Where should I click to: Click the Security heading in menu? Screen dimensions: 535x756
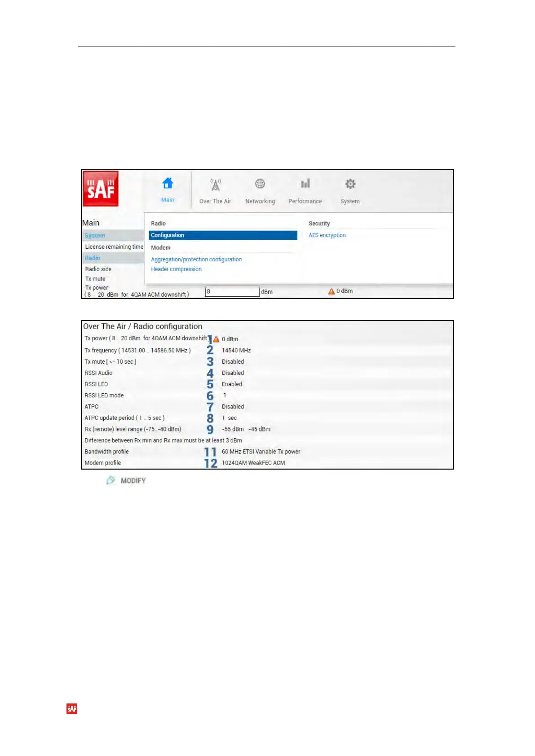pyautogui.click(x=319, y=224)
